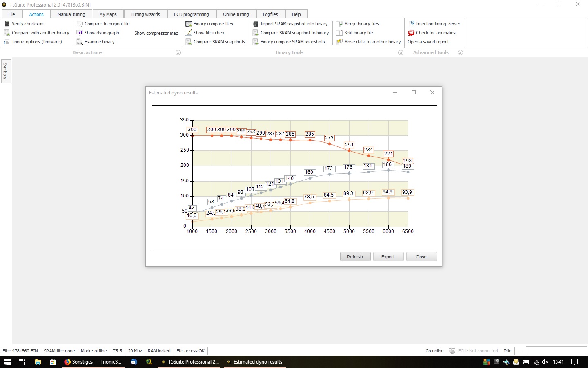
Task: Open Task View on taskbar
Action: tap(22, 362)
